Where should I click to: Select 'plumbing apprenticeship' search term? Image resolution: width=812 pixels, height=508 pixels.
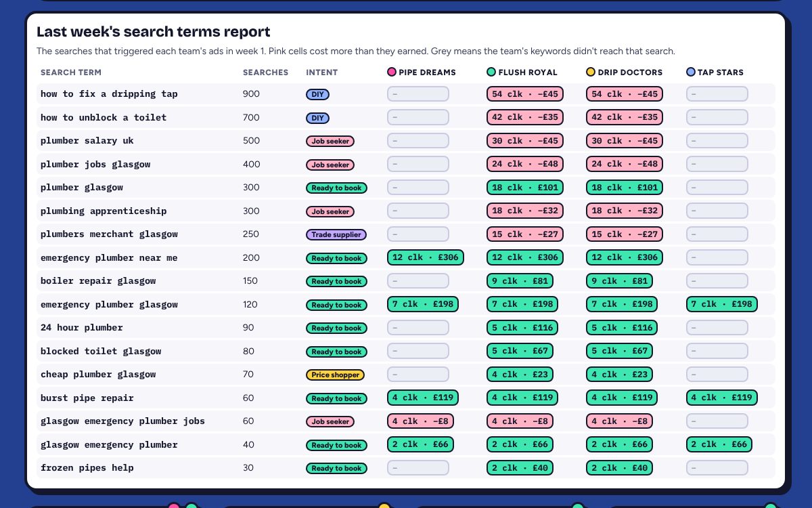point(104,211)
